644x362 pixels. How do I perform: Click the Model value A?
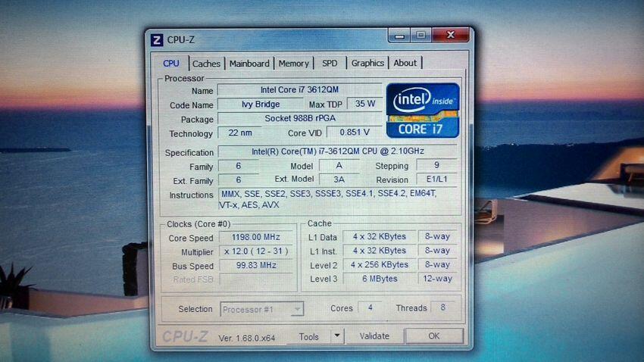(339, 165)
